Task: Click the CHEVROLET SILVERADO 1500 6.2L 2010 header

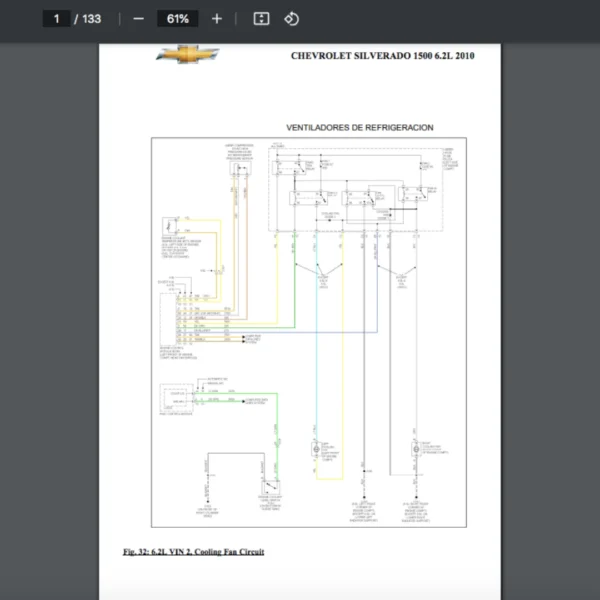Action: click(x=382, y=56)
